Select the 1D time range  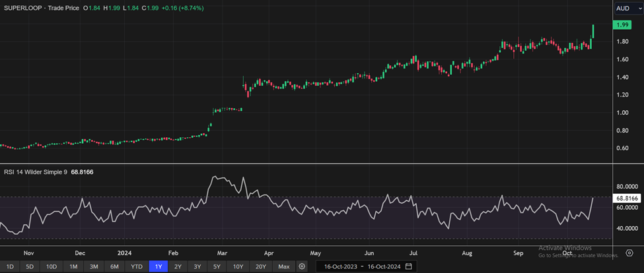10,266
